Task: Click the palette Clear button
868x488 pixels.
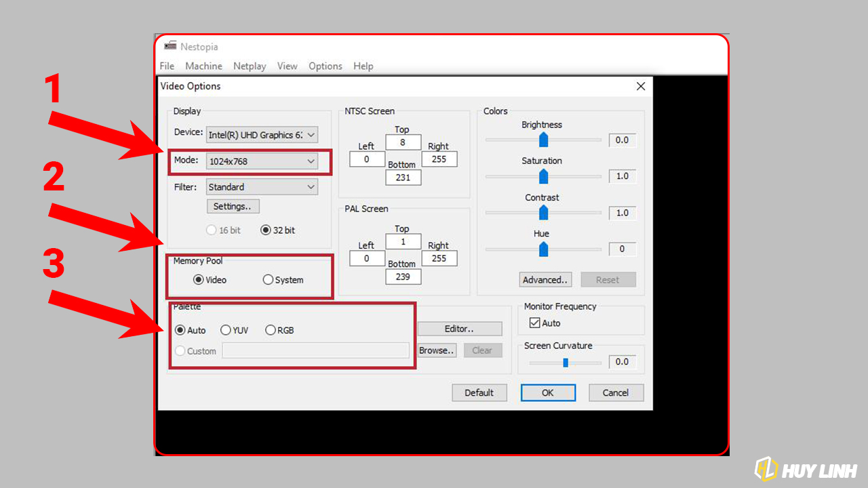Action: 482,350
